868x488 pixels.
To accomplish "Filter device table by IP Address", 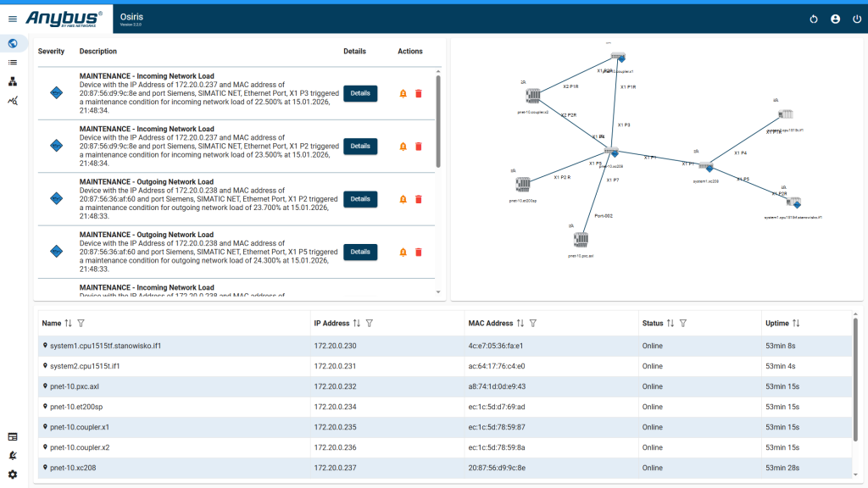I will tap(370, 323).
